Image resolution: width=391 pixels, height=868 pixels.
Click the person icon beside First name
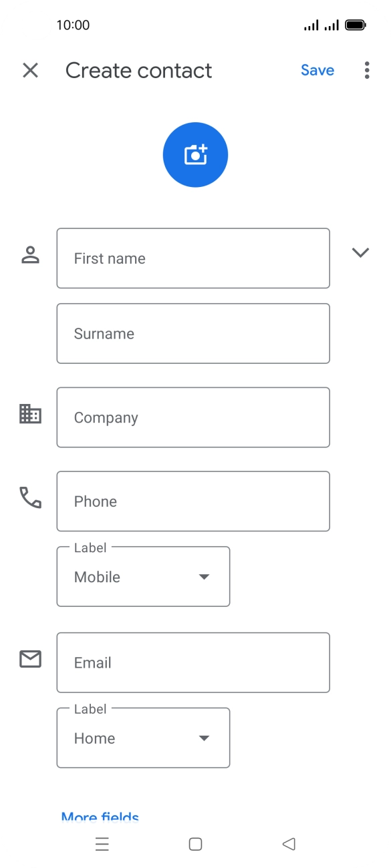click(x=29, y=252)
